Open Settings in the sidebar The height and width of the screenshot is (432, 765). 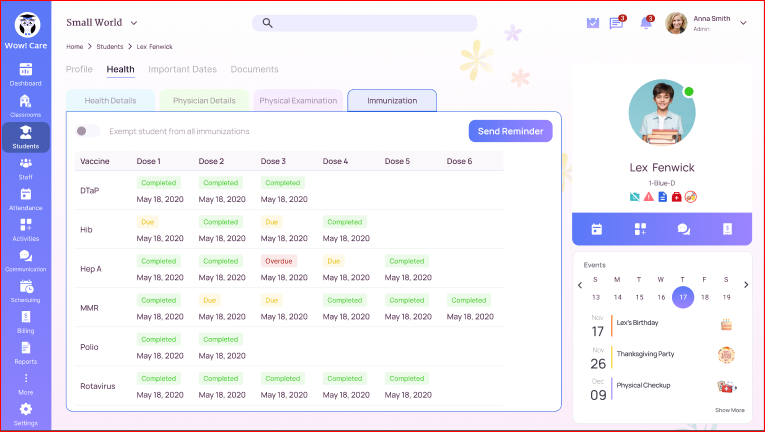(26, 413)
